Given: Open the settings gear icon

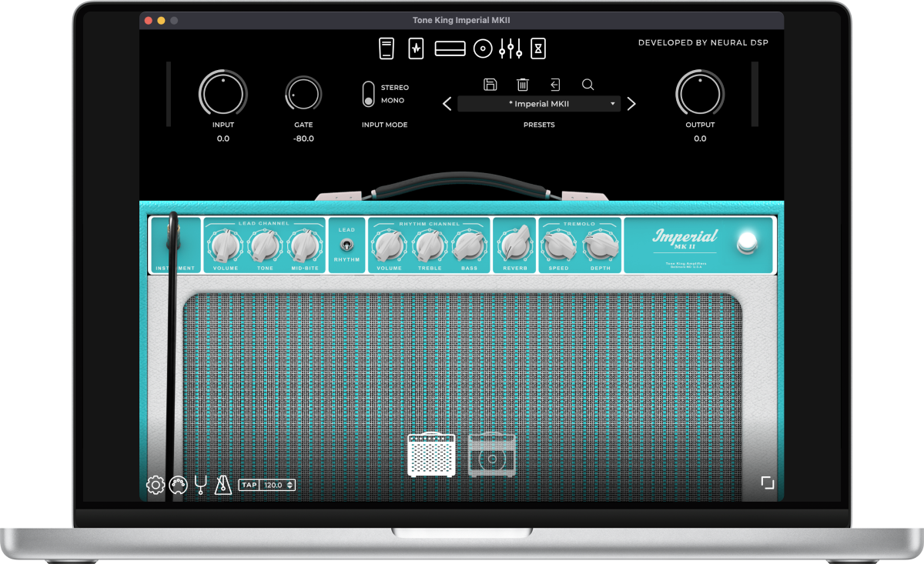Looking at the screenshot, I should (156, 485).
